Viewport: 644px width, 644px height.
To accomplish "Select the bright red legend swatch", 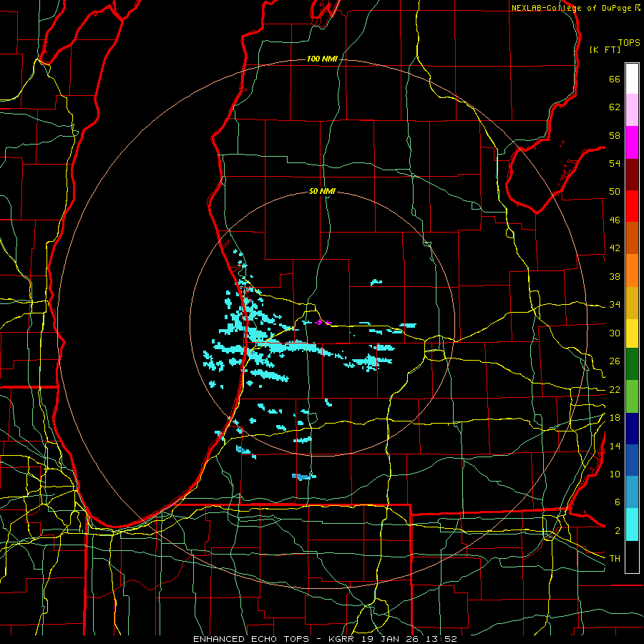I will [x=632, y=206].
